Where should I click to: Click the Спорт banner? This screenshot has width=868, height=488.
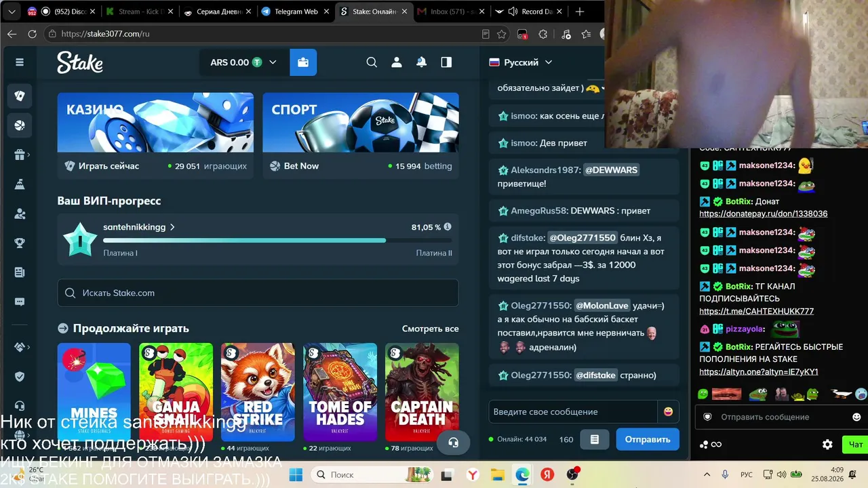coord(361,123)
